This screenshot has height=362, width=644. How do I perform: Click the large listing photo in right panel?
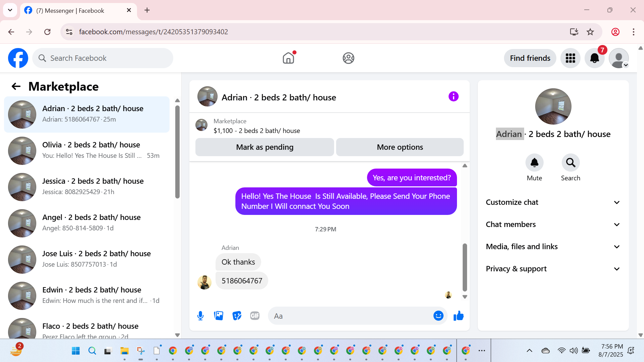click(553, 106)
